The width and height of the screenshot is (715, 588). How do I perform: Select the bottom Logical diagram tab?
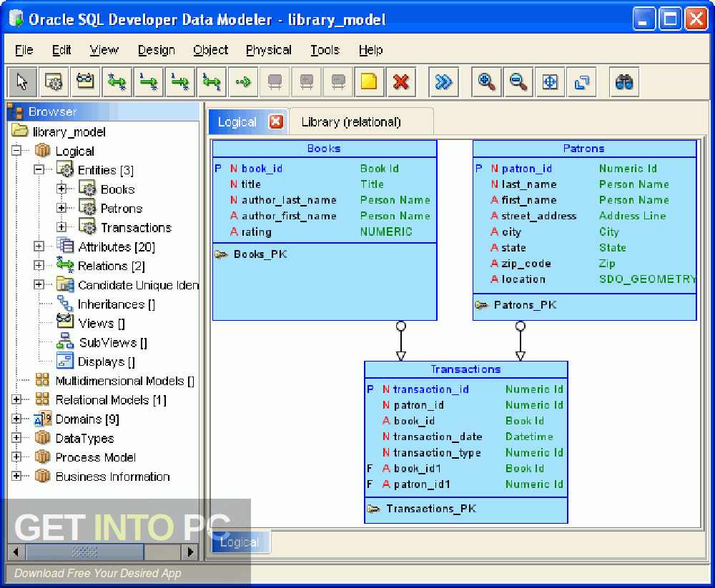(240, 542)
